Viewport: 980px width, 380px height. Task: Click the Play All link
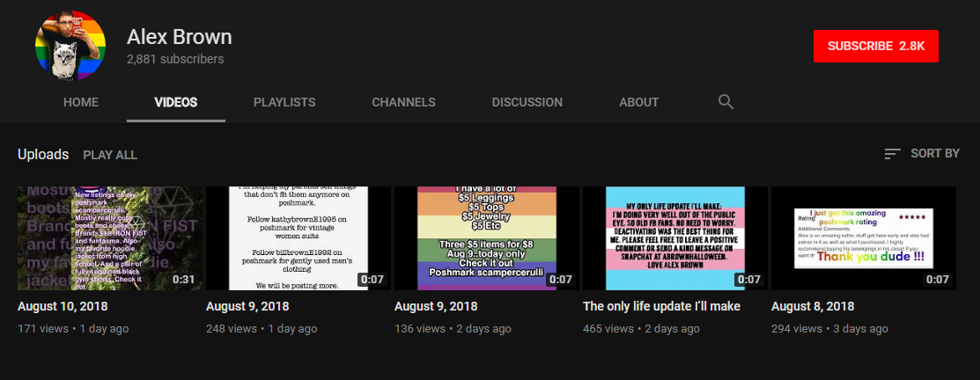(110, 156)
